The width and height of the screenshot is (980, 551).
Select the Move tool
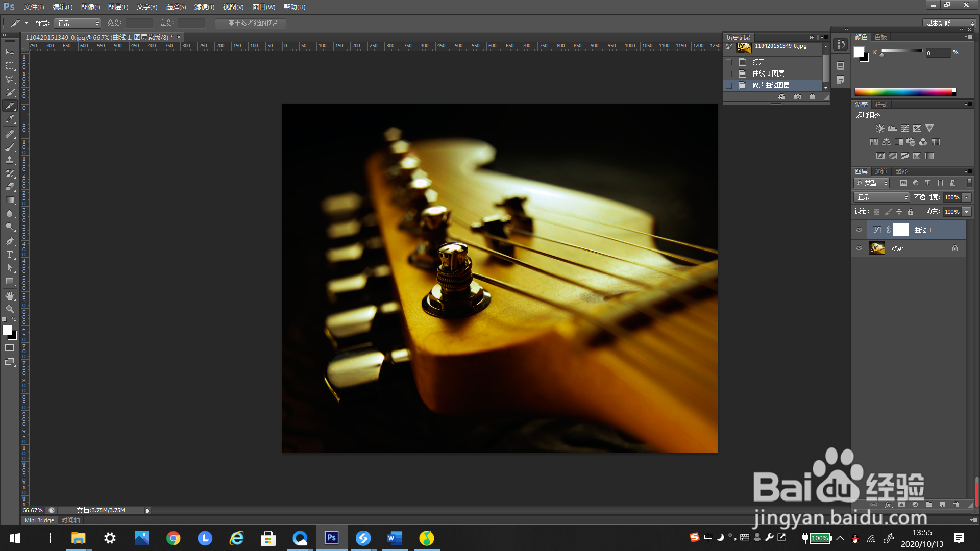click(10, 53)
